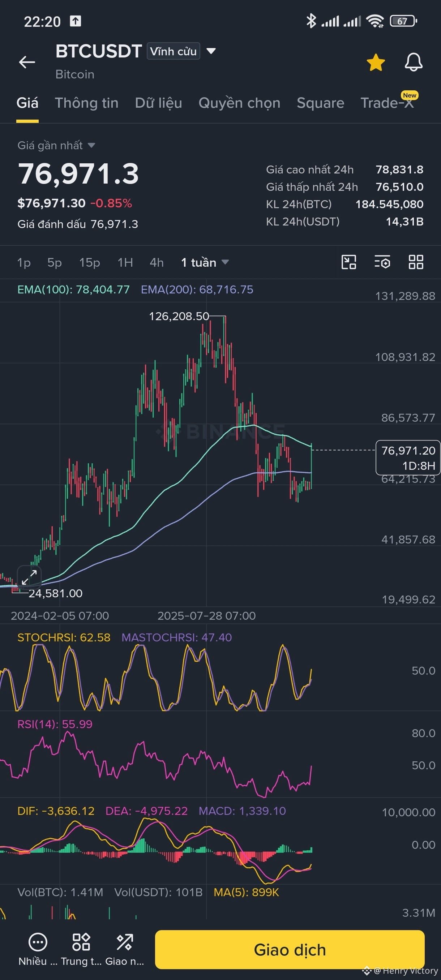Open price alert bell icon
Viewport: 441px width, 980px height.
413,62
